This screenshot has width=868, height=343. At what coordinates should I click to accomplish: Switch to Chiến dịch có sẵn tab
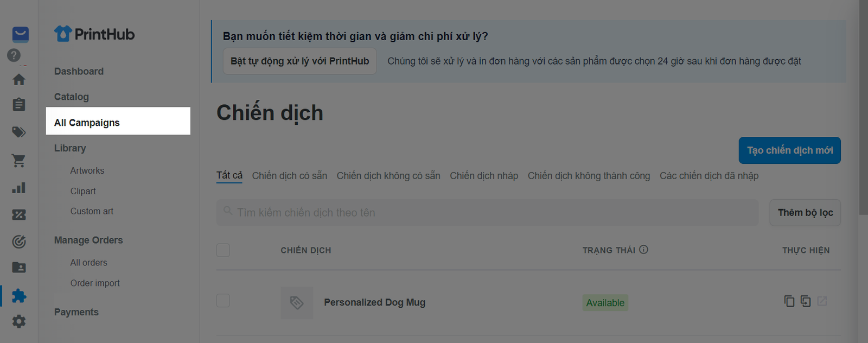[290, 176]
